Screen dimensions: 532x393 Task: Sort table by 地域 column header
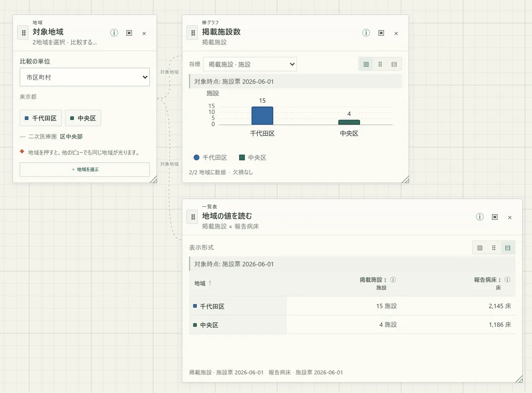(203, 283)
